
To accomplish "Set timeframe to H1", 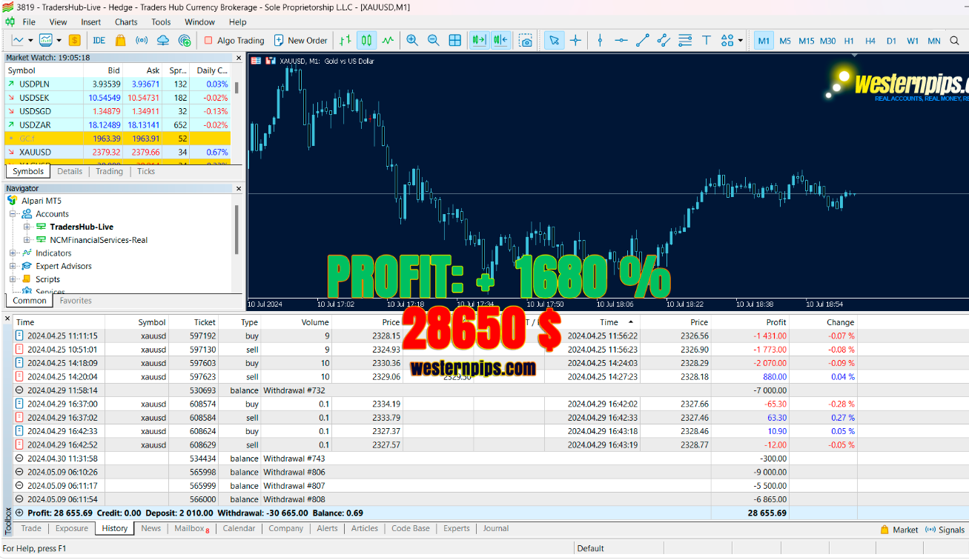I will click(849, 41).
